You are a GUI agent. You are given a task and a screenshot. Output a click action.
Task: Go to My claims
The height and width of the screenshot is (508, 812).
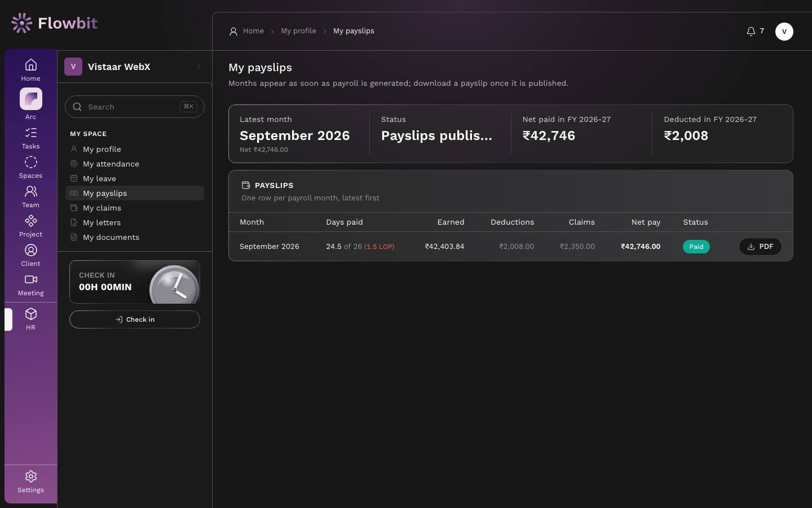[135, 208]
